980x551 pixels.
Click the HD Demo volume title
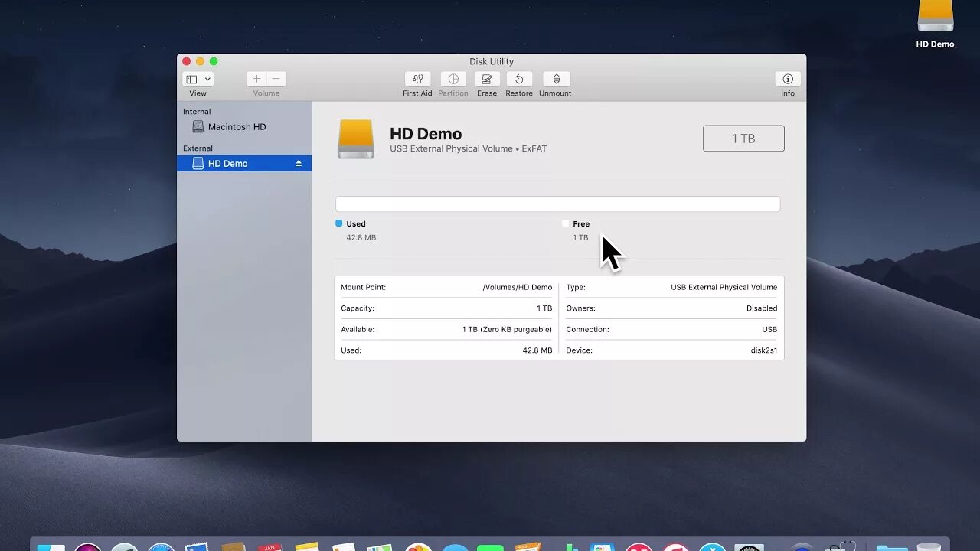426,135
